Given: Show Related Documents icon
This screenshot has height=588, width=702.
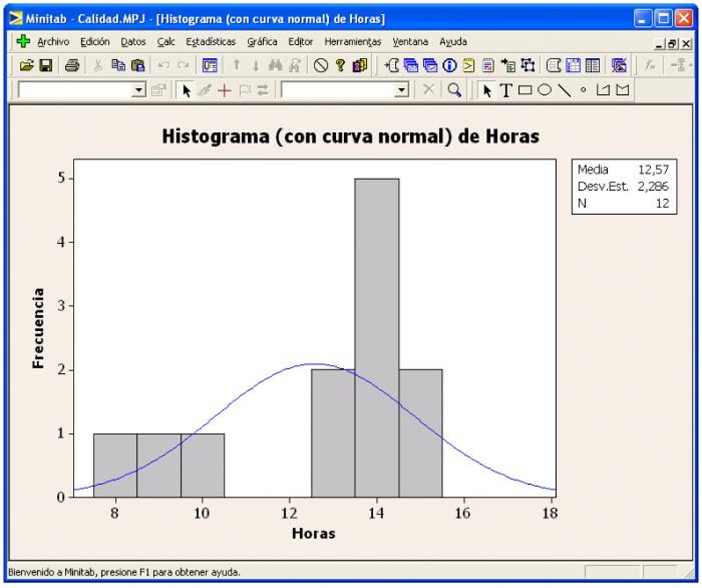Looking at the screenshot, I should point(508,66).
